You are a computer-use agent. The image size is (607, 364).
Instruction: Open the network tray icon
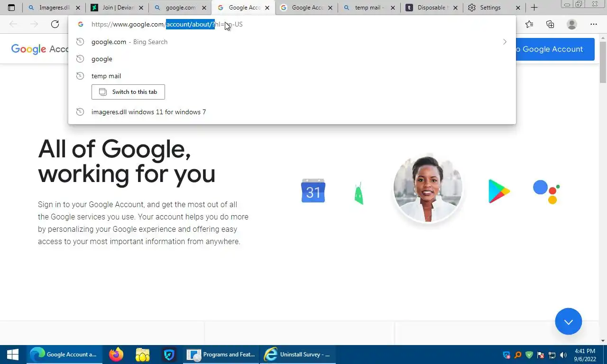552,355
